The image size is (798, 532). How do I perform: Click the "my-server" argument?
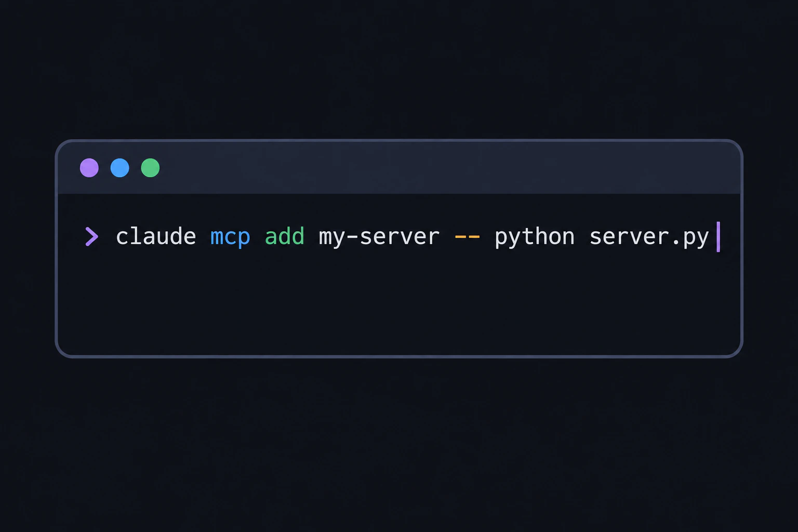tap(379, 238)
